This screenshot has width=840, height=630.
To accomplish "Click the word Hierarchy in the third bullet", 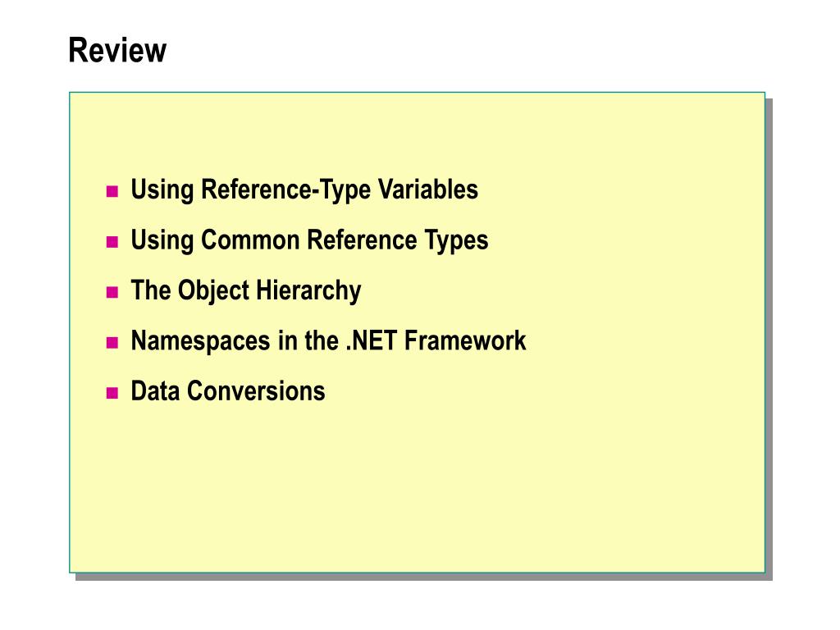I will tap(308, 291).
